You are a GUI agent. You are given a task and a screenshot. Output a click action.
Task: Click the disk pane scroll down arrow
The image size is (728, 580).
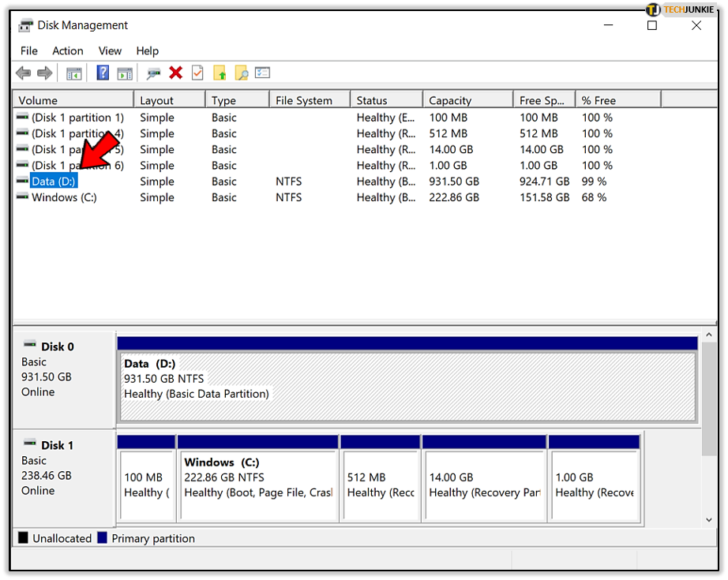pos(708,520)
